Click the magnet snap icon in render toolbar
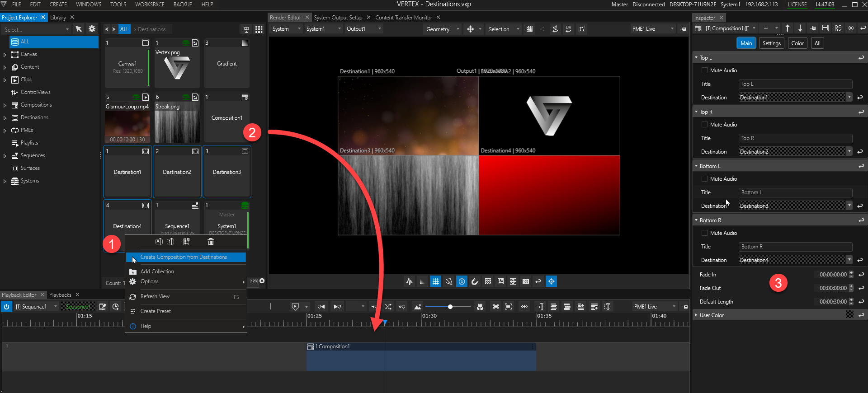The image size is (868, 393). click(x=475, y=281)
